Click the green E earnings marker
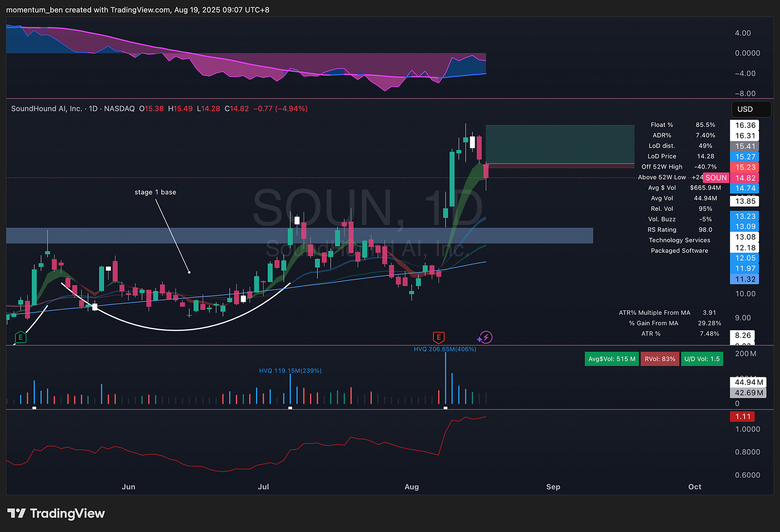The width and height of the screenshot is (780, 532). pyautogui.click(x=20, y=337)
